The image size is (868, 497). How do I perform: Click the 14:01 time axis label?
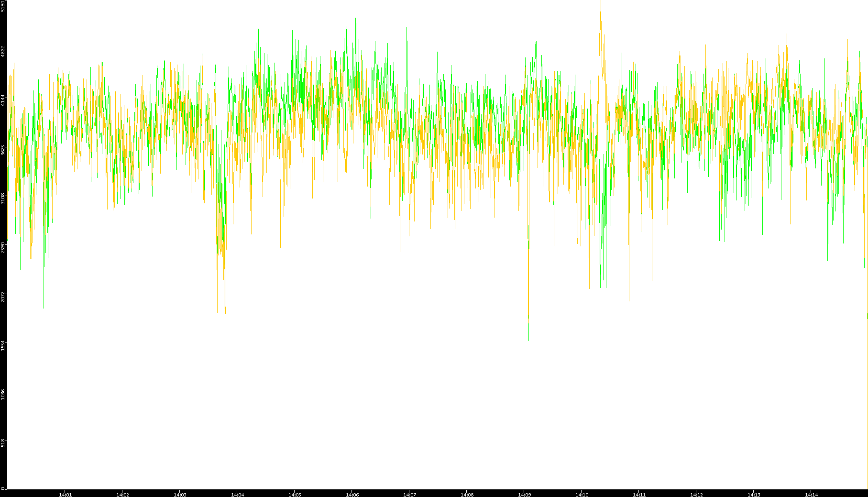coord(65,495)
